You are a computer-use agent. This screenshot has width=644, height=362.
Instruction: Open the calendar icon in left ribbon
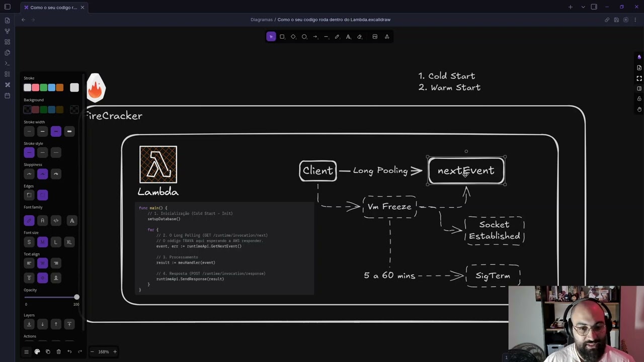(7, 96)
